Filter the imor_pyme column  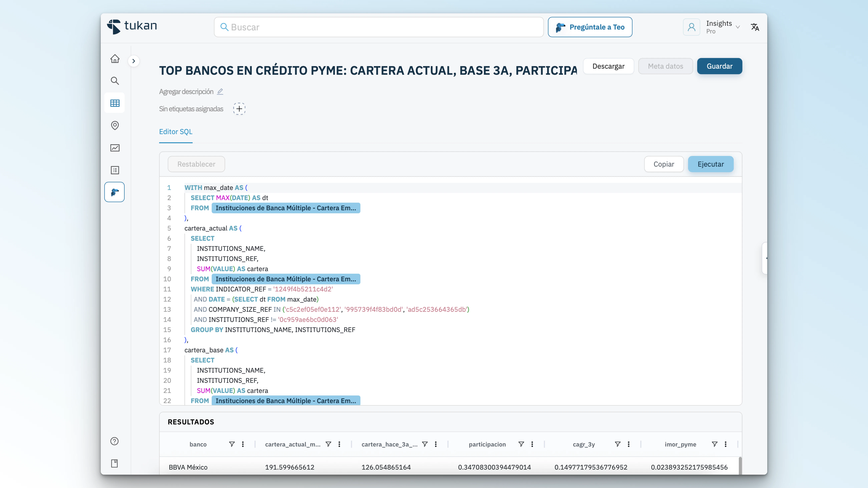point(715,444)
